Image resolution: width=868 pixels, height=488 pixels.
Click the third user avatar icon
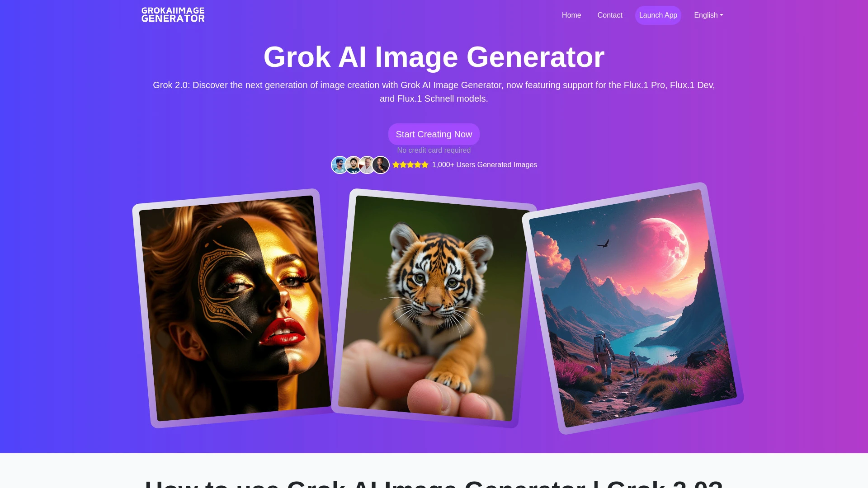click(367, 165)
